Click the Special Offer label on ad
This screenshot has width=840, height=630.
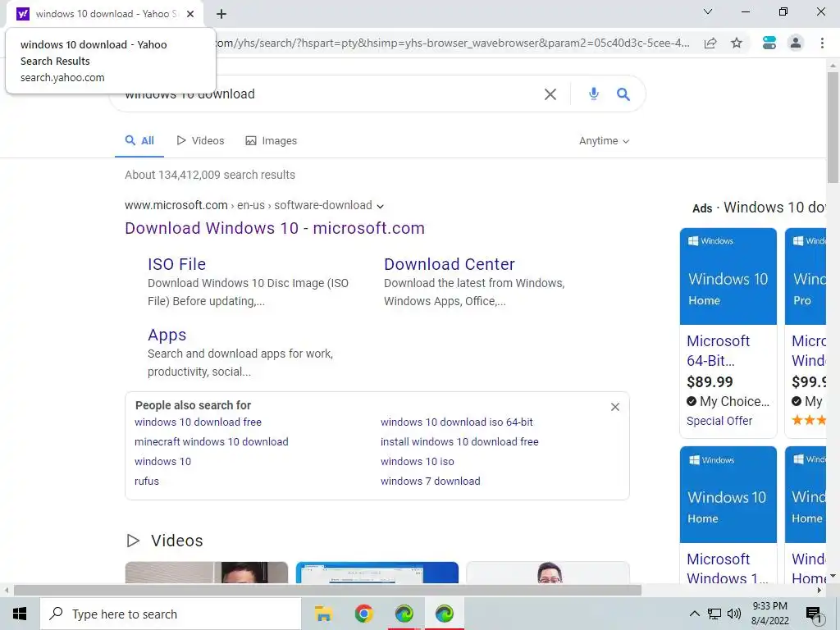pos(719,421)
